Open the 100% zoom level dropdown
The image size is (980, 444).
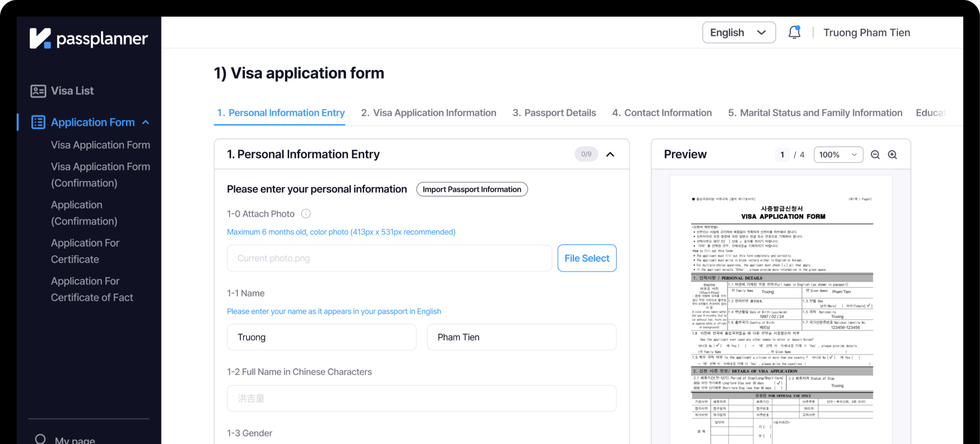point(838,155)
